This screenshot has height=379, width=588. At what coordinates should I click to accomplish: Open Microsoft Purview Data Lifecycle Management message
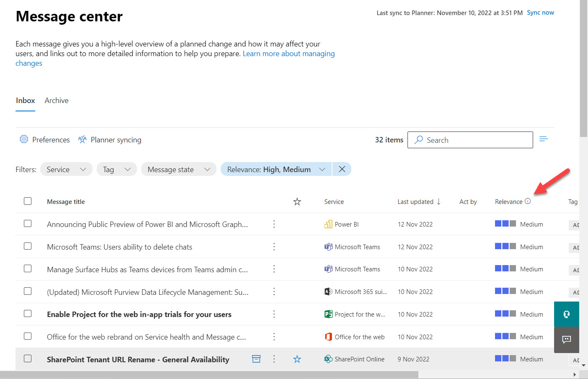coord(148,292)
